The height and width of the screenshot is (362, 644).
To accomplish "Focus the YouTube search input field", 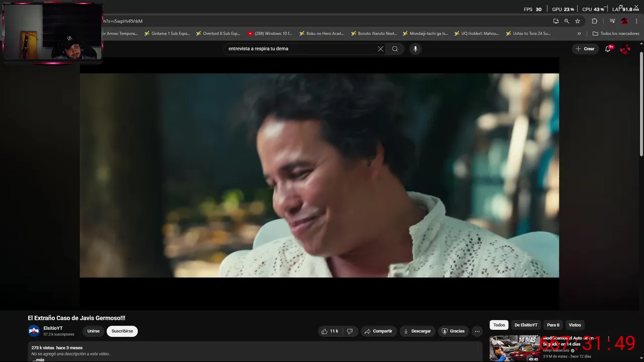I will (301, 49).
